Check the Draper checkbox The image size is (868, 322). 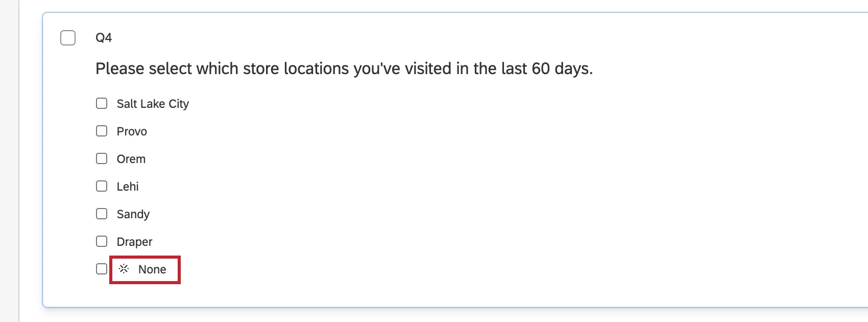click(101, 241)
